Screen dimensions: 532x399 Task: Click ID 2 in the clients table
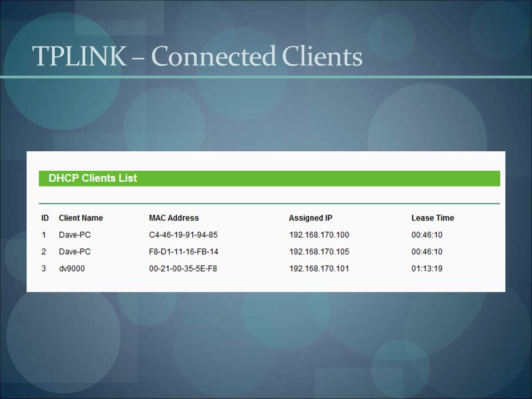point(44,252)
